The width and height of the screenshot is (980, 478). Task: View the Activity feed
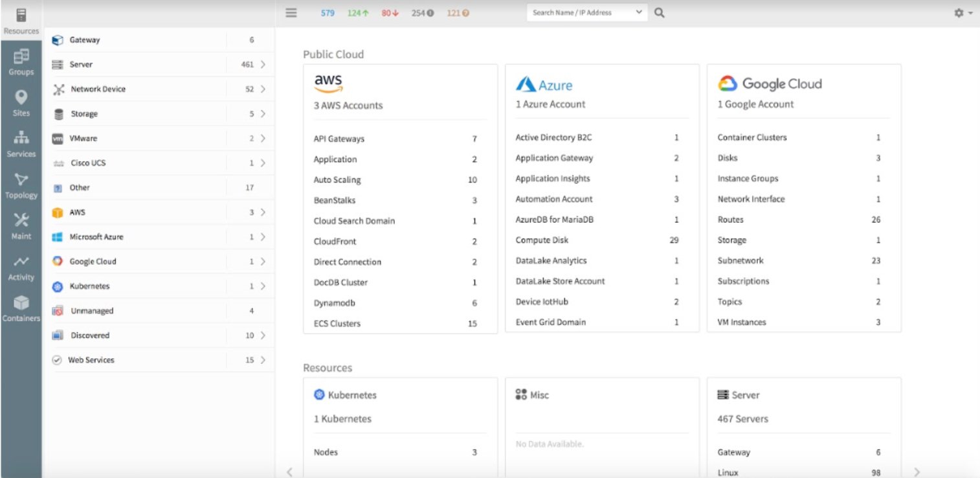(x=21, y=267)
